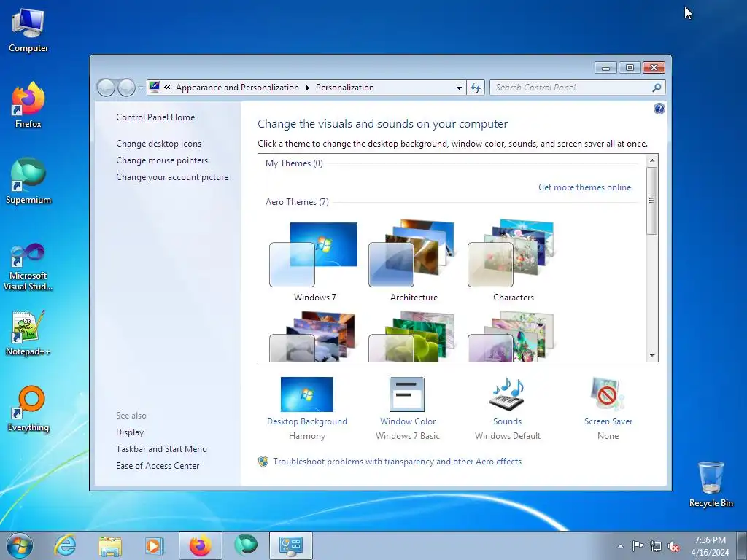The image size is (747, 560).
Task: Expand the arrow between Appearance and Personalization
Action: click(x=307, y=87)
